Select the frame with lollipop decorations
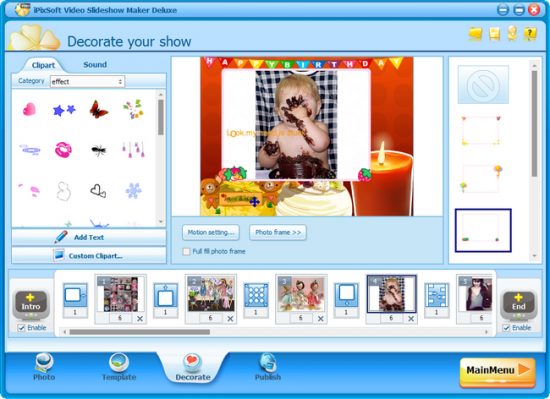The height and width of the screenshot is (399, 550). [482, 178]
